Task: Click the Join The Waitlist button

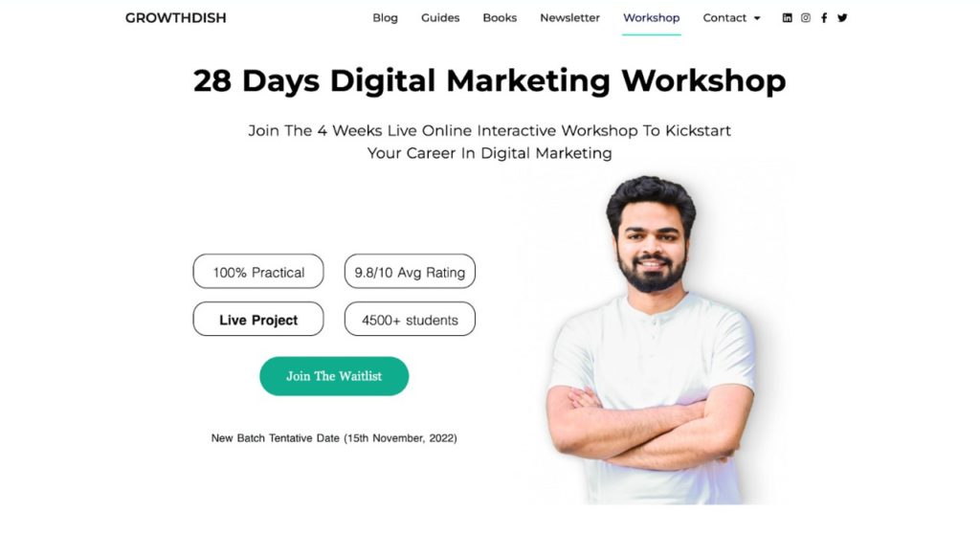Action: 334,376
